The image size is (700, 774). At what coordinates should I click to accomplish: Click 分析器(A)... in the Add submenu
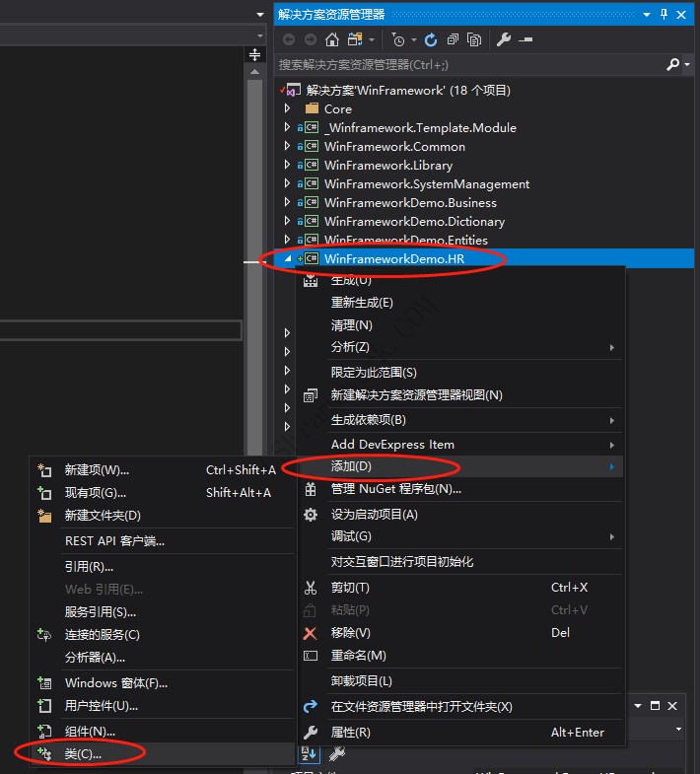tap(163, 658)
